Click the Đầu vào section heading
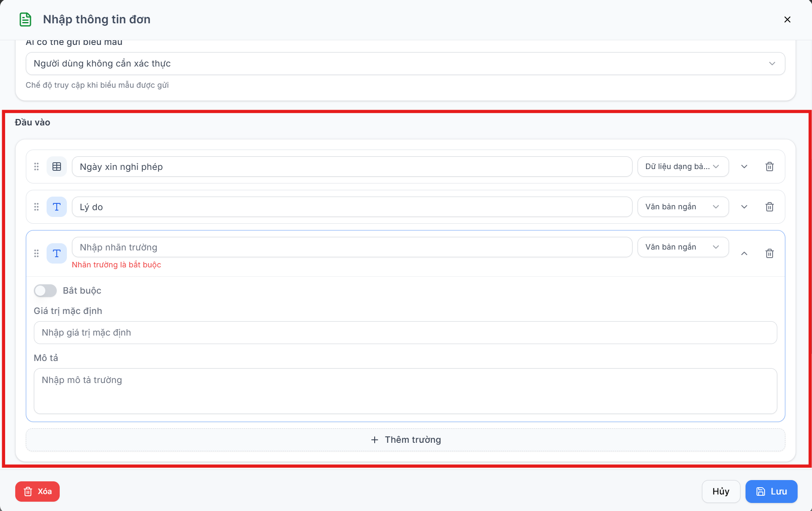The image size is (812, 511). click(x=33, y=122)
